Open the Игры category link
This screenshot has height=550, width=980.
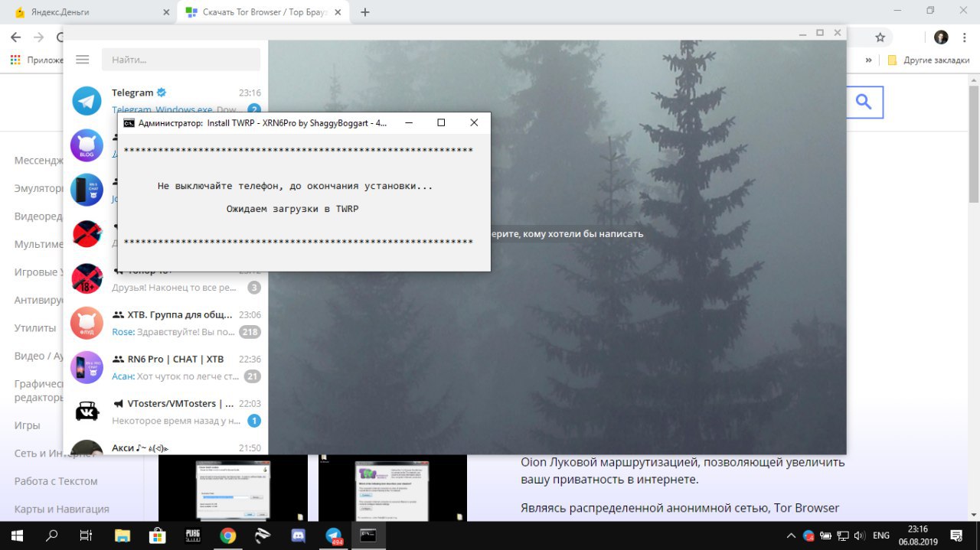(x=28, y=425)
